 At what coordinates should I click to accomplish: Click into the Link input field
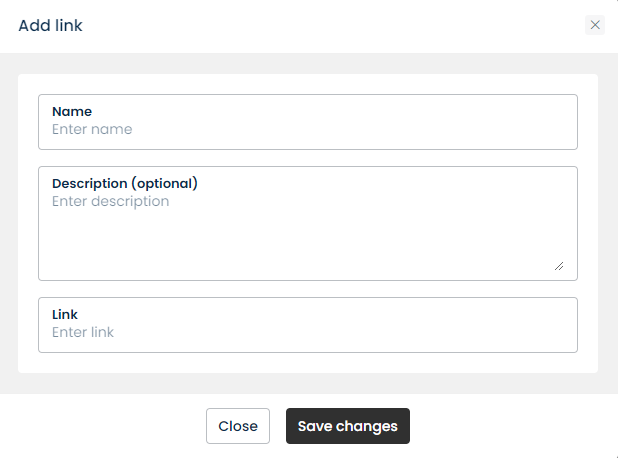308,333
